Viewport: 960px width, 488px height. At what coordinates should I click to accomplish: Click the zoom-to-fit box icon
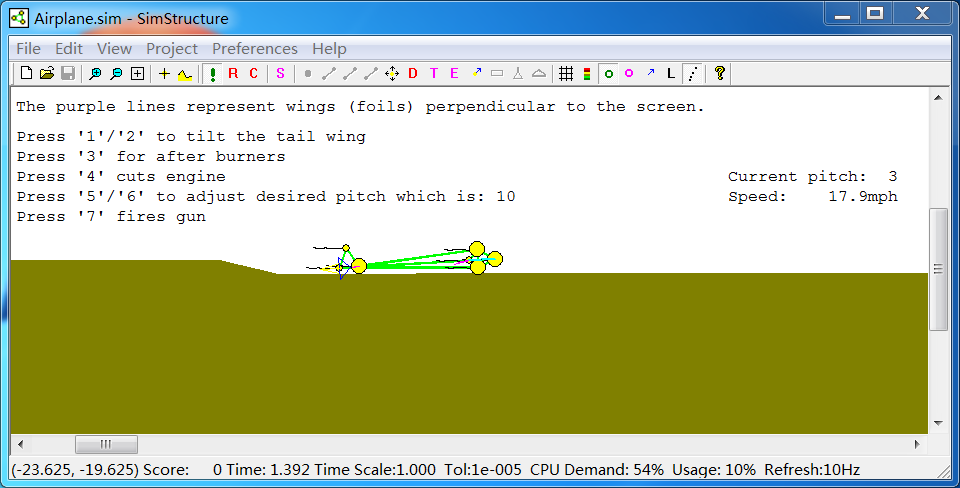(137, 73)
